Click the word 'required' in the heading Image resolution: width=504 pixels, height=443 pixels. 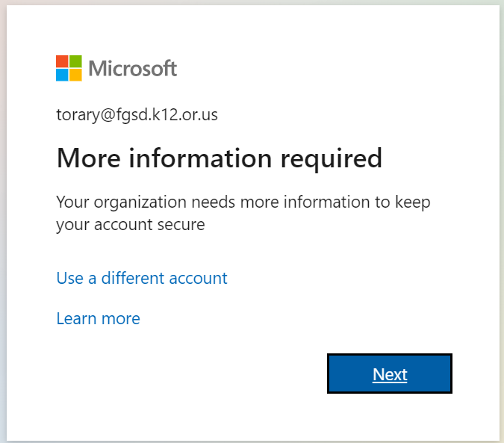(332, 159)
